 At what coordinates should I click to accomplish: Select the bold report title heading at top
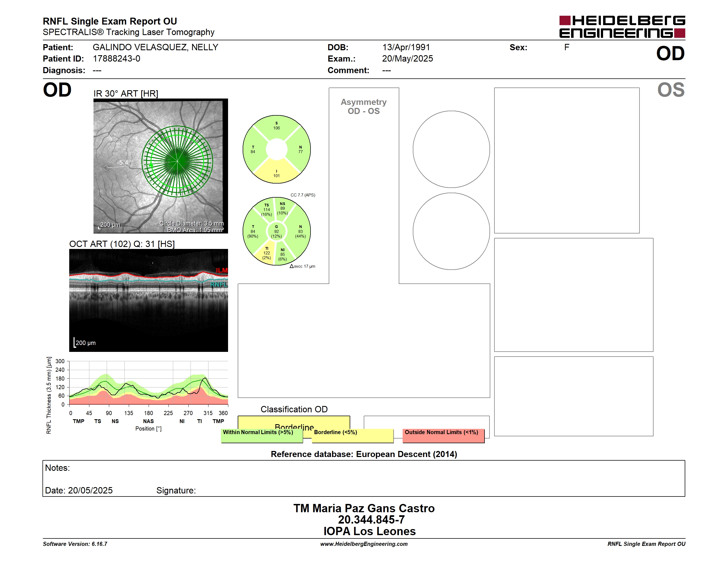pos(110,21)
